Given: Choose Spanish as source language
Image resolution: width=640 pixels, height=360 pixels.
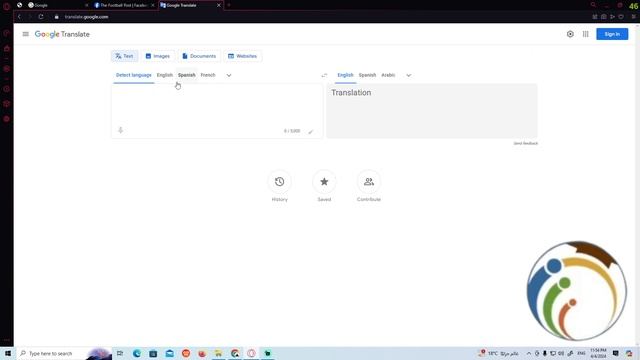Looking at the screenshot, I should tap(187, 75).
